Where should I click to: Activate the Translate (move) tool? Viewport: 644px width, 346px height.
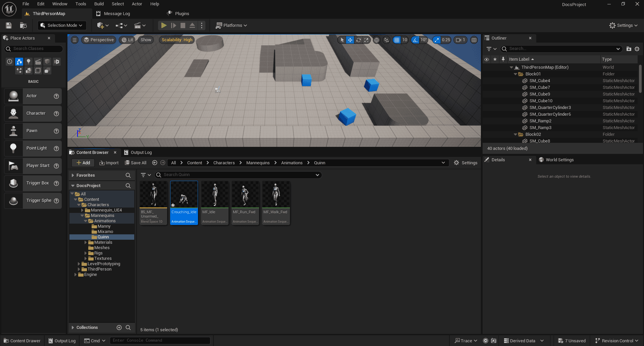coord(350,40)
